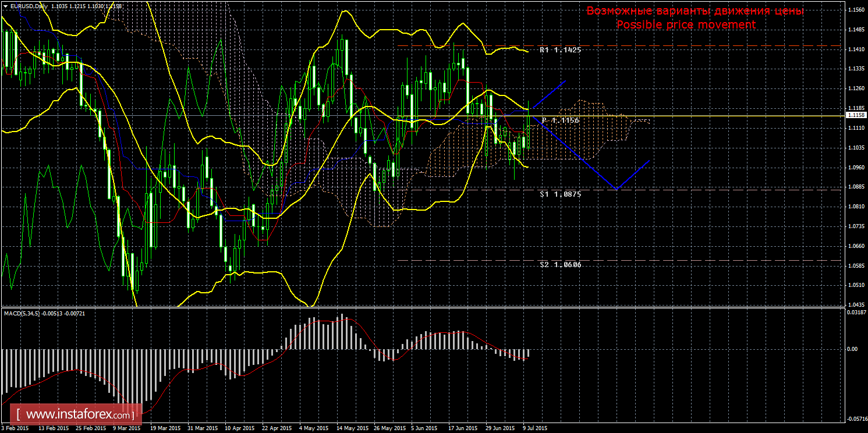Screen dimensions: 868x433
Task: Select the R1 1.1425 resistance label
Action: [x=560, y=51]
